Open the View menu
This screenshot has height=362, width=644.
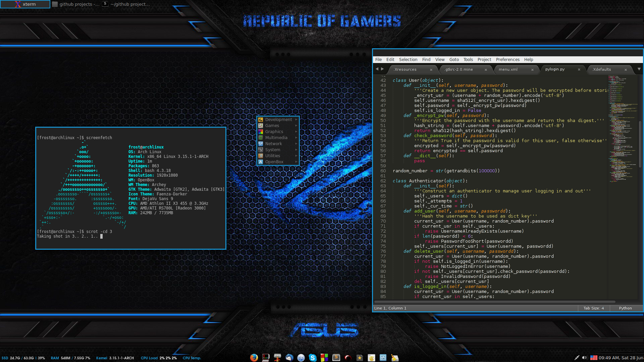pos(440,59)
